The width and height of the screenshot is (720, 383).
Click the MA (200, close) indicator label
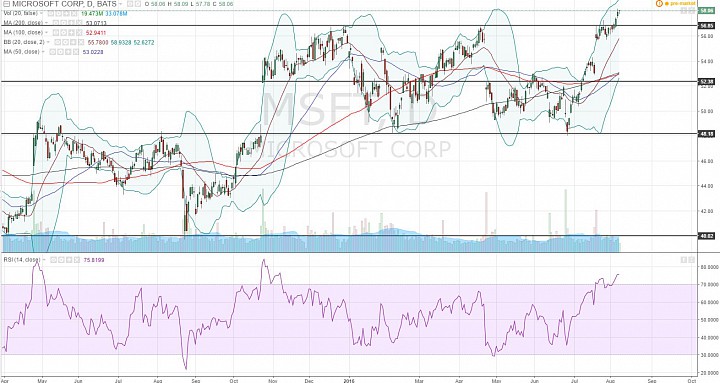23,23
